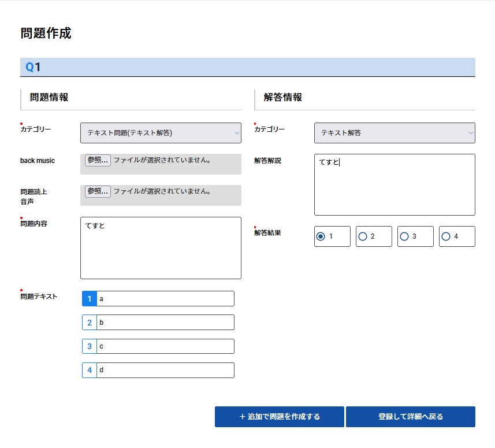Click number badge 4 beside option d
This screenshot has width=495, height=448.
90,370
